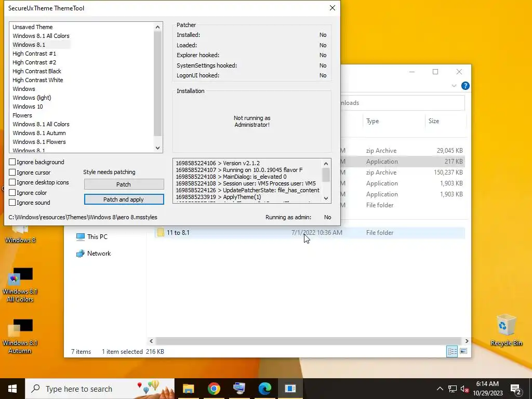Image resolution: width=532 pixels, height=399 pixels.
Task: Select Windows 8.1 Autumn desktop icon
Action: [20, 336]
